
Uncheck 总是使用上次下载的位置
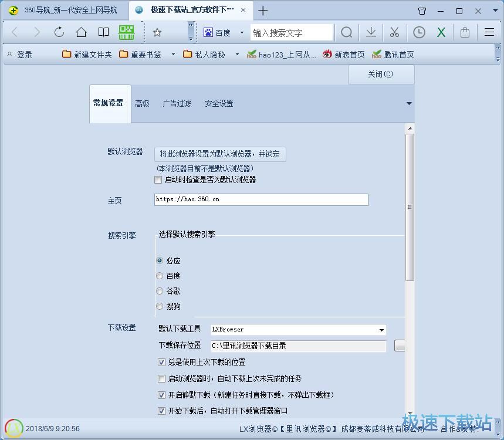tap(161, 362)
